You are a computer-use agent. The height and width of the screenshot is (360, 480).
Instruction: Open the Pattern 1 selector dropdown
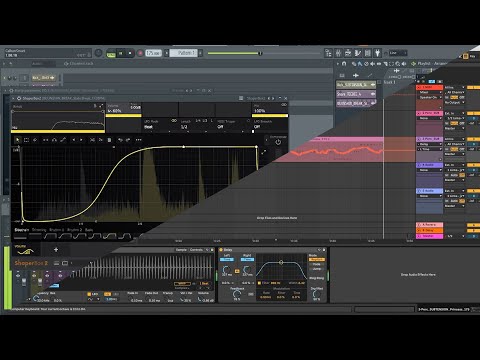click(184, 53)
